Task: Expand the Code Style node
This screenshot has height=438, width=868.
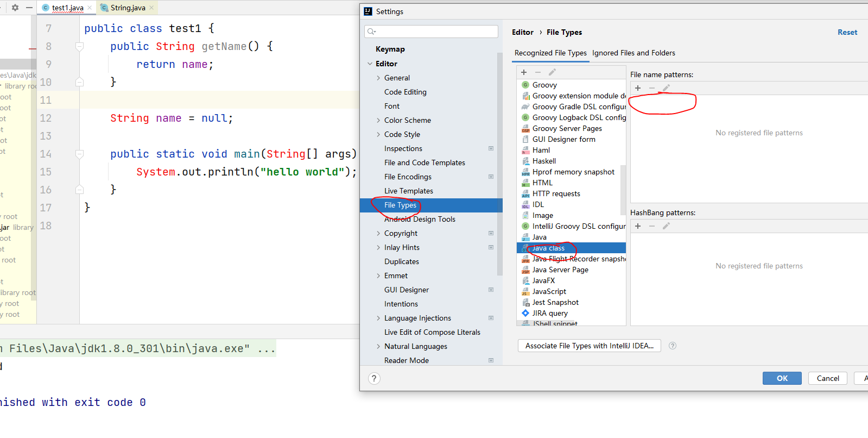Action: (378, 134)
